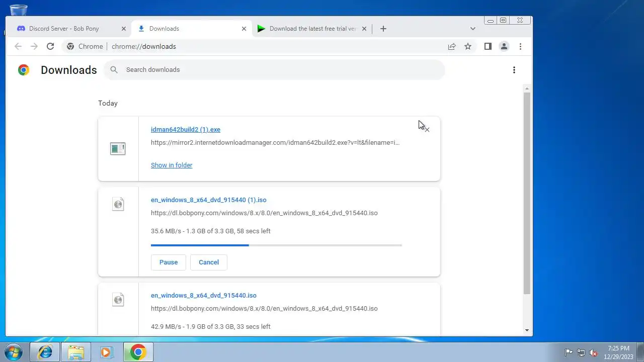Click the Chrome logo beside Downloads

pos(24,70)
